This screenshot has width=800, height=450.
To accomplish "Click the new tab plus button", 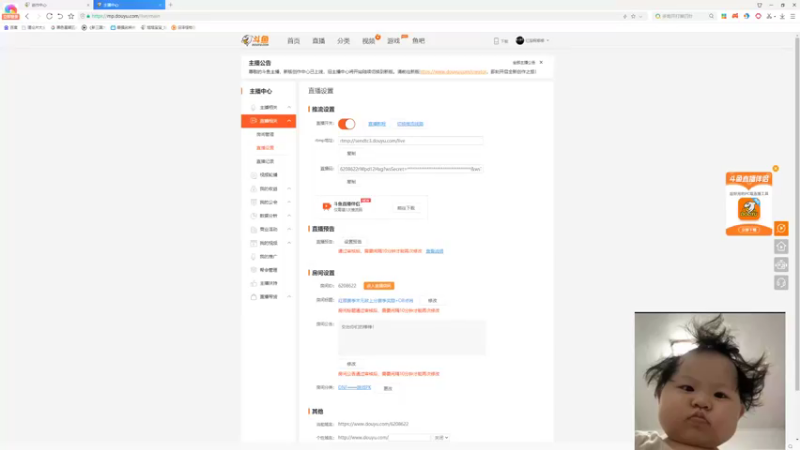I will [x=170, y=5].
